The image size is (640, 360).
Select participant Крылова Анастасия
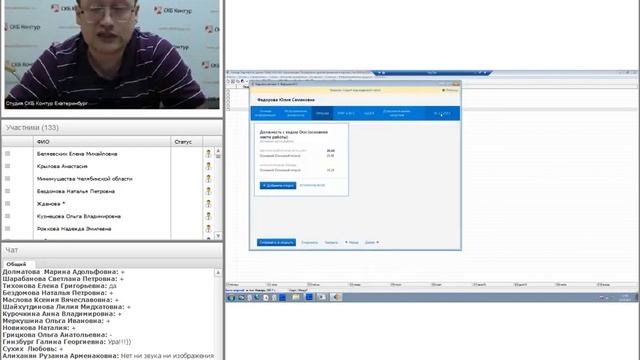coord(62,166)
